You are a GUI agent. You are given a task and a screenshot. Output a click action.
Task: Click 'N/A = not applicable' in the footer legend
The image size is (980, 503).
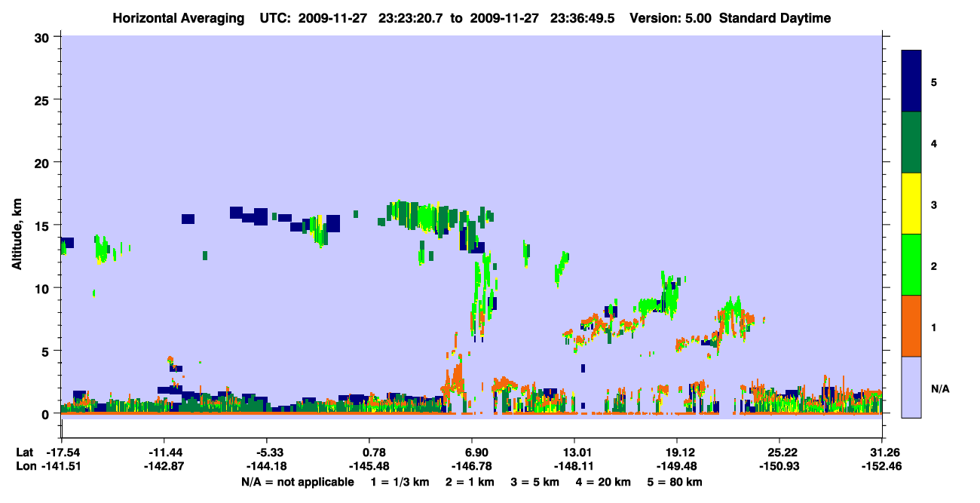coord(298,482)
